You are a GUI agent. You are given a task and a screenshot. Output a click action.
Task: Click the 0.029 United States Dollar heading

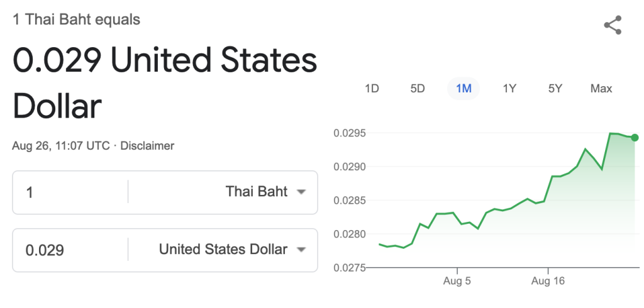click(165, 84)
